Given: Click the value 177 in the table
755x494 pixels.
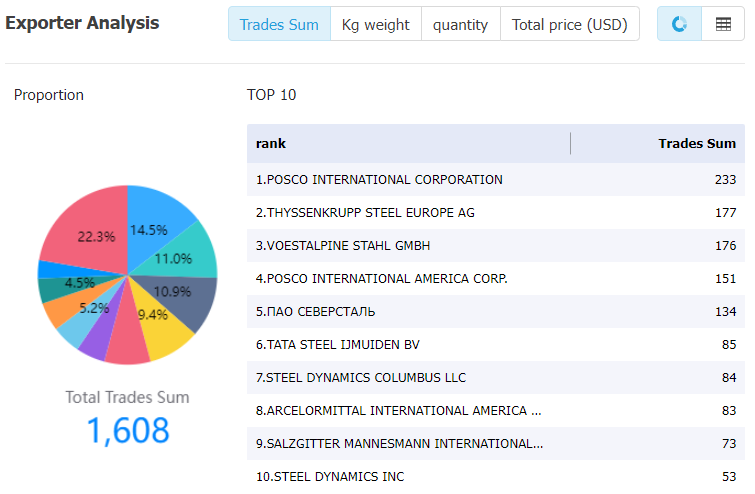Looking at the screenshot, I should click(725, 212).
